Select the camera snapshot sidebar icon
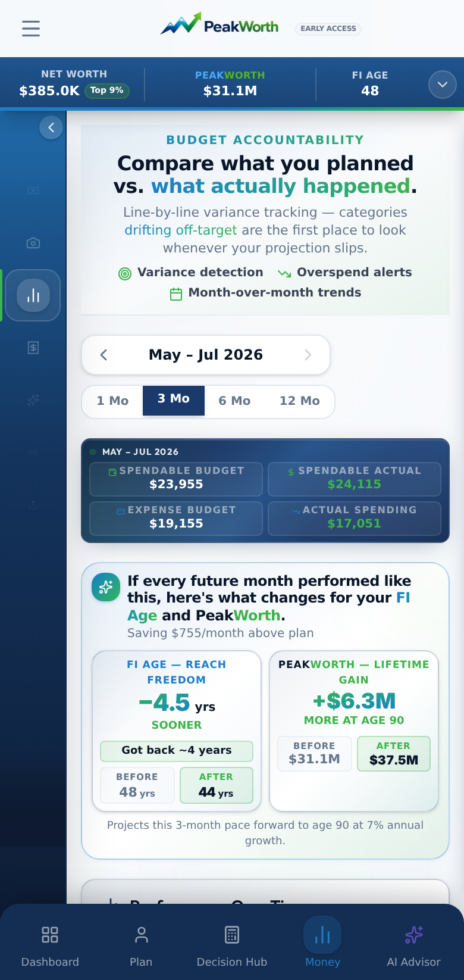This screenshot has width=464, height=980. click(33, 243)
